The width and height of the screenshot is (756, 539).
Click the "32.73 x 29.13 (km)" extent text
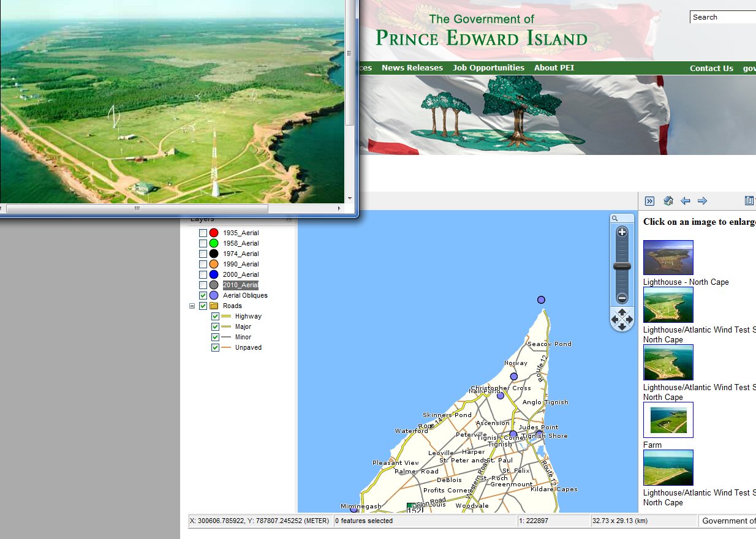pyautogui.click(x=620, y=521)
